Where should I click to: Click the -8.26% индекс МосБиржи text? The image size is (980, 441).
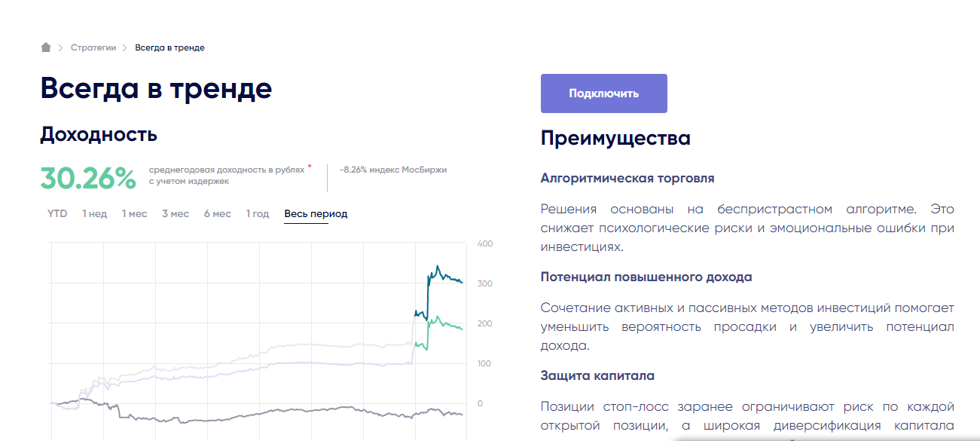point(393,170)
